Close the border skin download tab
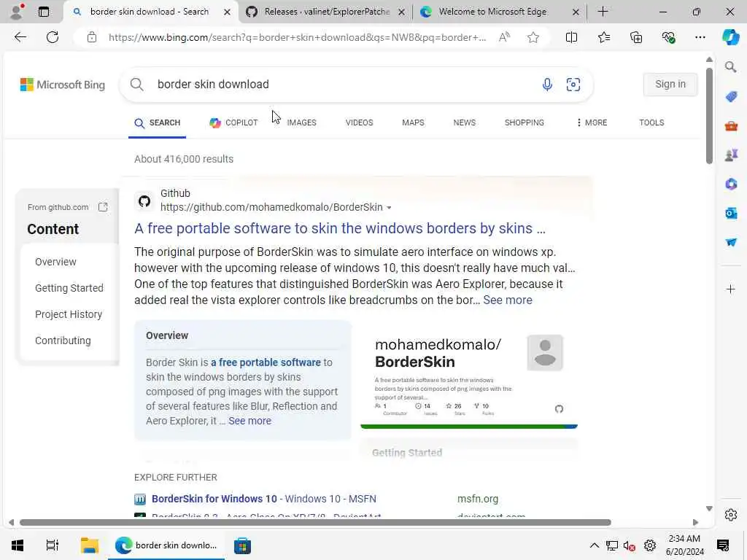 228,12
